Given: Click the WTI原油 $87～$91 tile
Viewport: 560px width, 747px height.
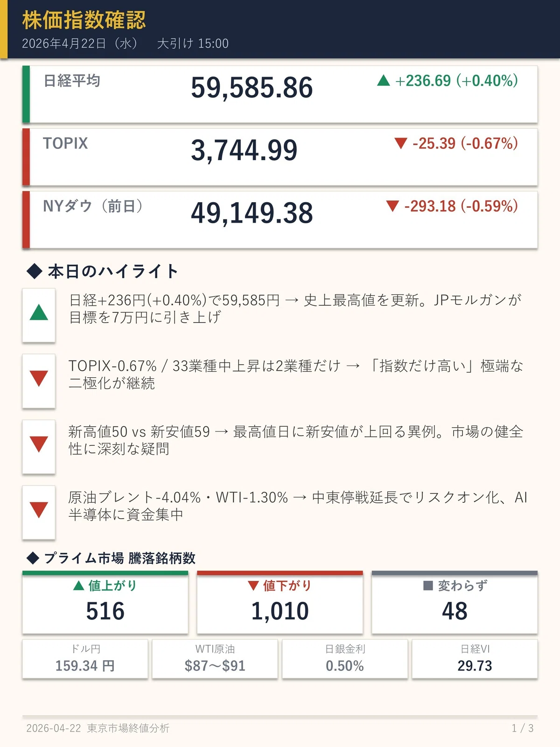Looking at the screenshot, I should click(215, 659).
